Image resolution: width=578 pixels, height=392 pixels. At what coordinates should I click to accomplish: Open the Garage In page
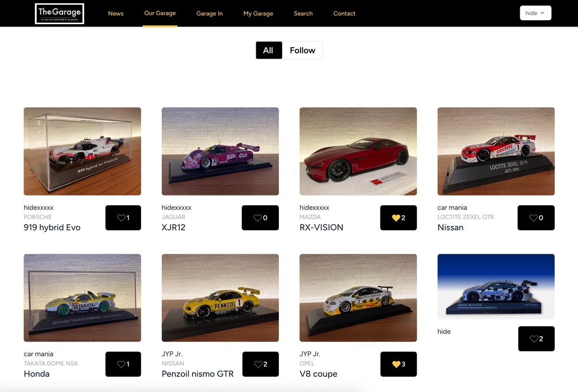(x=210, y=13)
